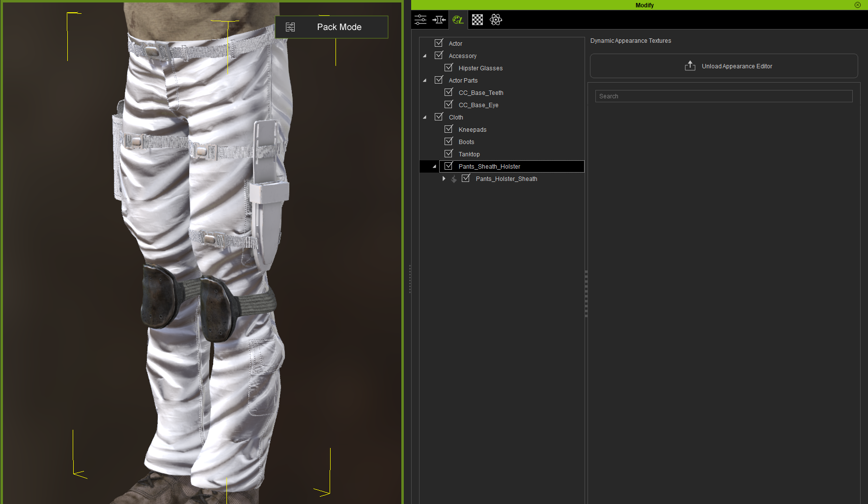Image resolution: width=868 pixels, height=504 pixels.
Task: Uncheck CC_Base_Teeth checkbox
Action: (x=448, y=92)
